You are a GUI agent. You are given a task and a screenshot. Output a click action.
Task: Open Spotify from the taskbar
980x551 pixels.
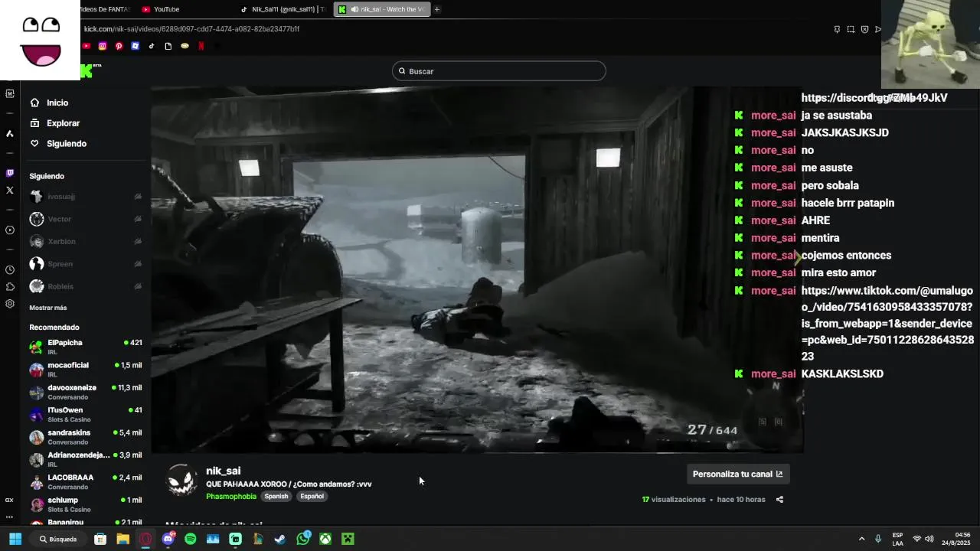point(191,539)
